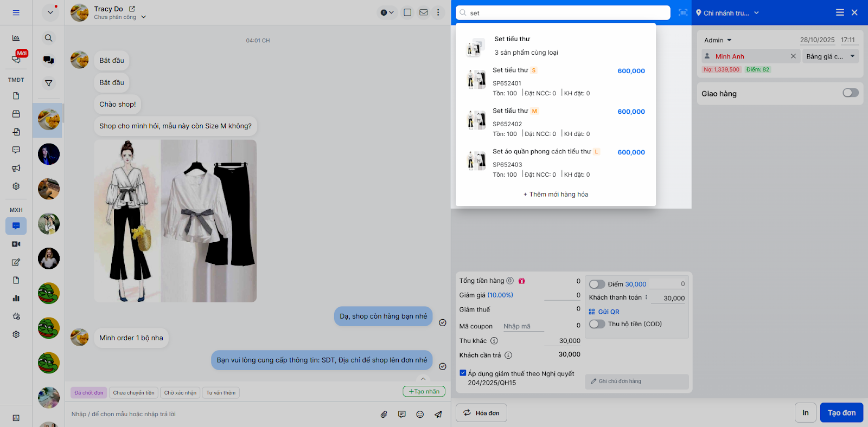The image size is (868, 427).
Task: Open the outfit photo in the chat
Action: pyautogui.click(x=175, y=221)
